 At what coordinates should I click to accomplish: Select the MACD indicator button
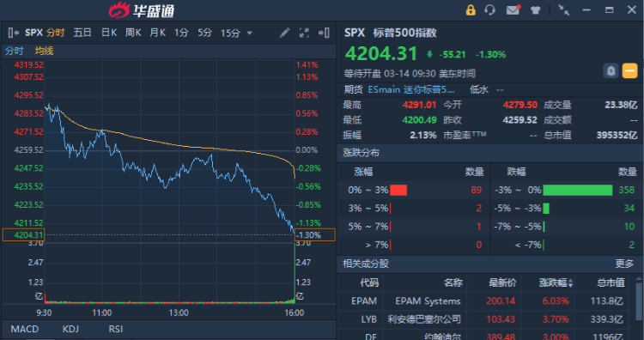(25, 329)
